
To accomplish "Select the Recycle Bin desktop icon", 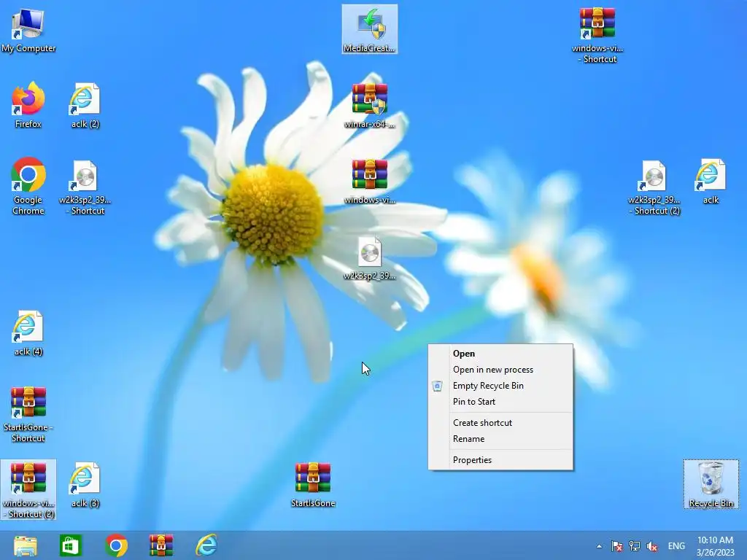I will coord(711,484).
